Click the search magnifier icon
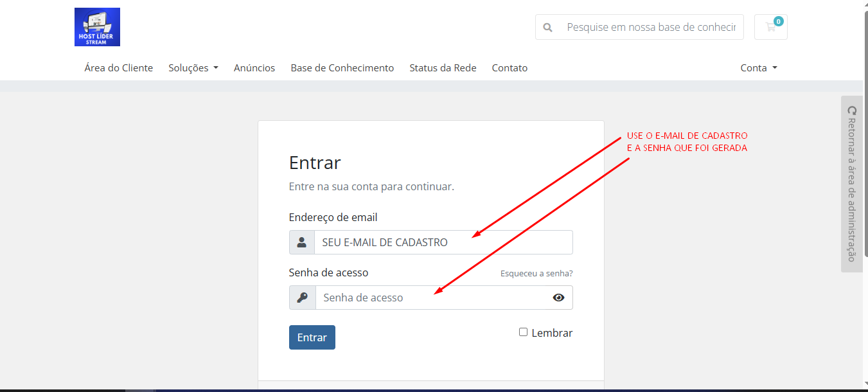Screen dimensions: 868x392 click(547, 28)
